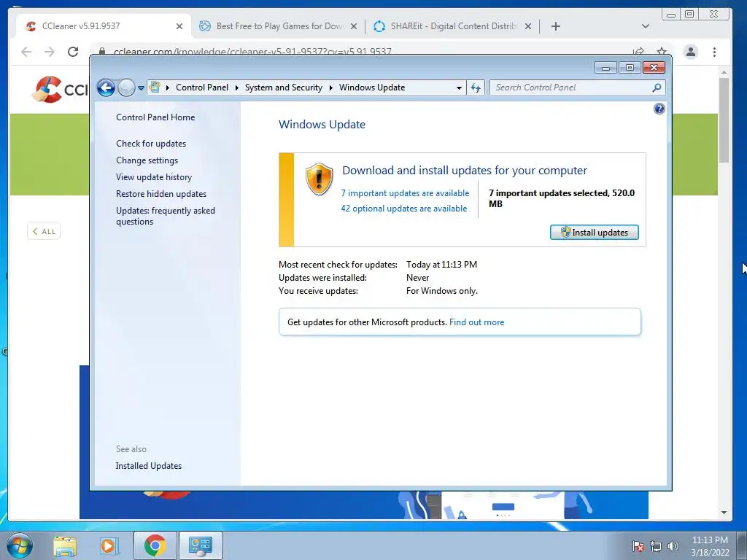
Task: Close the Best Free to Play Games tab
Action: [354, 26]
